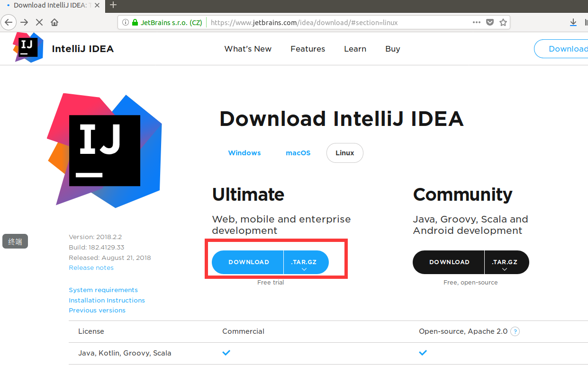588x365 pixels.
Task: Open the Previous versions link
Action: 97,311
